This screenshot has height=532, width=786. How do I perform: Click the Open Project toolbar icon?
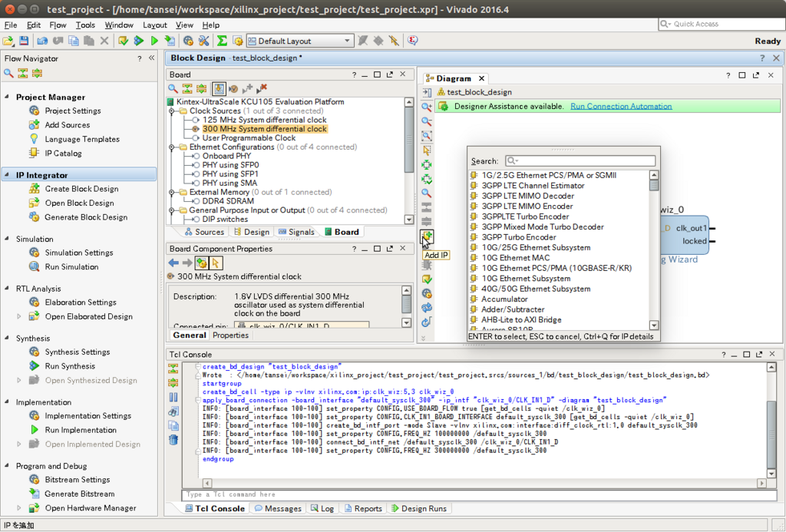(x=8, y=41)
